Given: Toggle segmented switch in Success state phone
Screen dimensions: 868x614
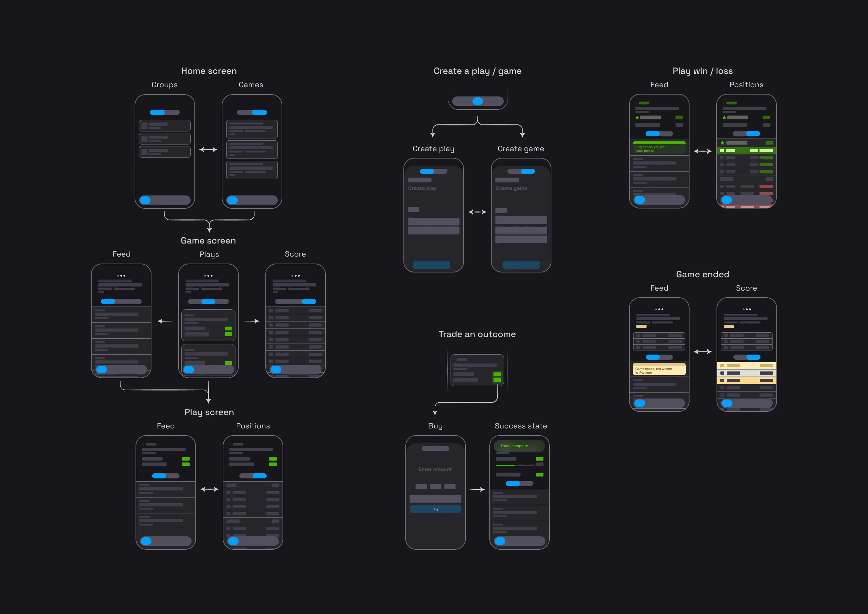Looking at the screenshot, I should [520, 483].
